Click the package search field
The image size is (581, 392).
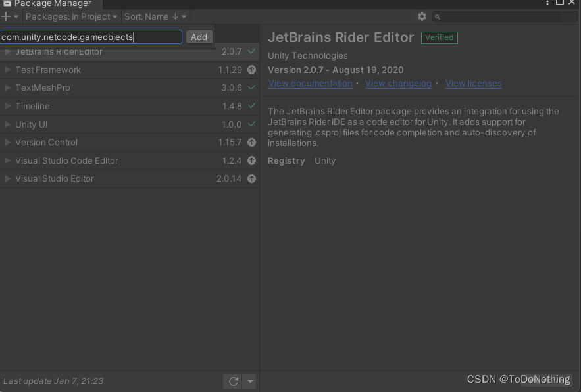[505, 16]
